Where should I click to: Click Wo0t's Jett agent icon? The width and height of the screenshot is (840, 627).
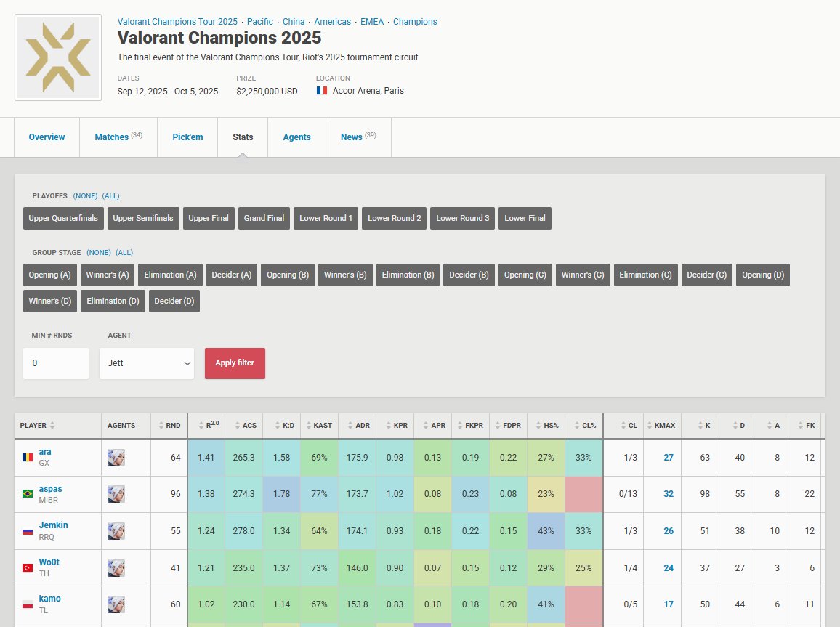coord(116,568)
